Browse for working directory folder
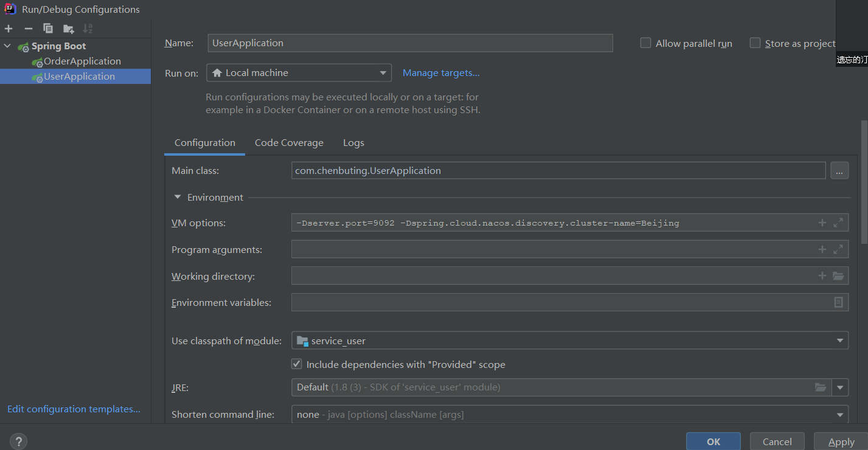 pos(838,276)
